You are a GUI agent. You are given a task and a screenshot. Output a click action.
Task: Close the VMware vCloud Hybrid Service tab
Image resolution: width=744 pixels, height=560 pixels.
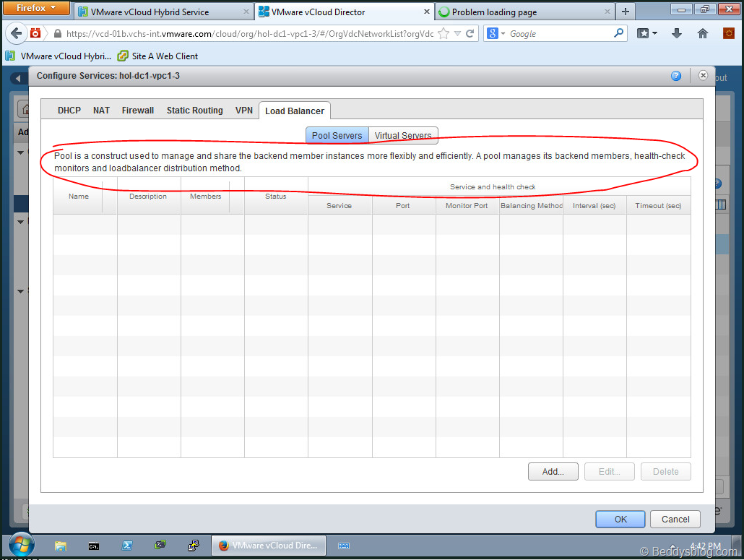pos(246,12)
